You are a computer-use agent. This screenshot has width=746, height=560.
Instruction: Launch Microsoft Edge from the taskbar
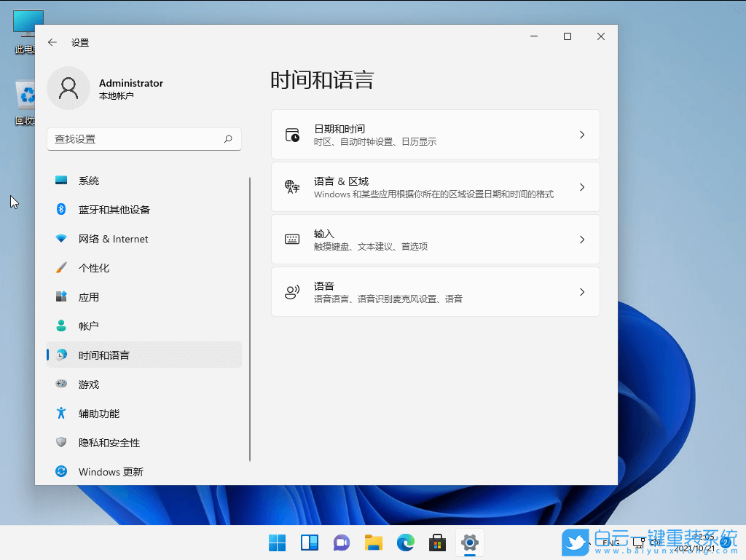[405, 543]
